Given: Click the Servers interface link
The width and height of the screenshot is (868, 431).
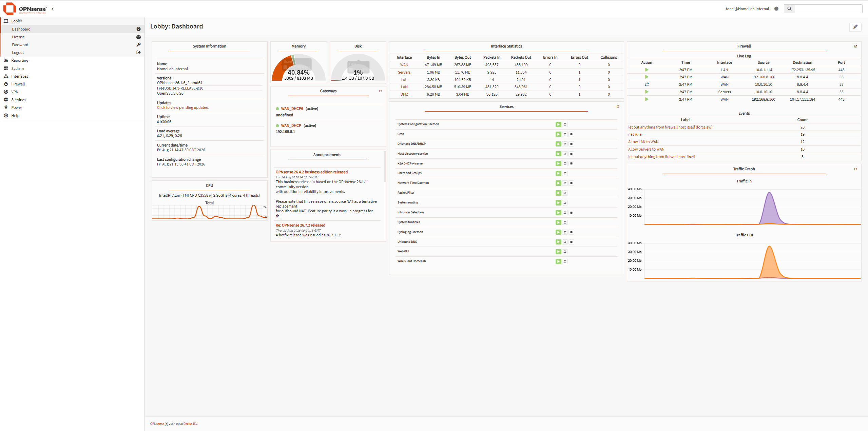Looking at the screenshot, I should (x=404, y=73).
